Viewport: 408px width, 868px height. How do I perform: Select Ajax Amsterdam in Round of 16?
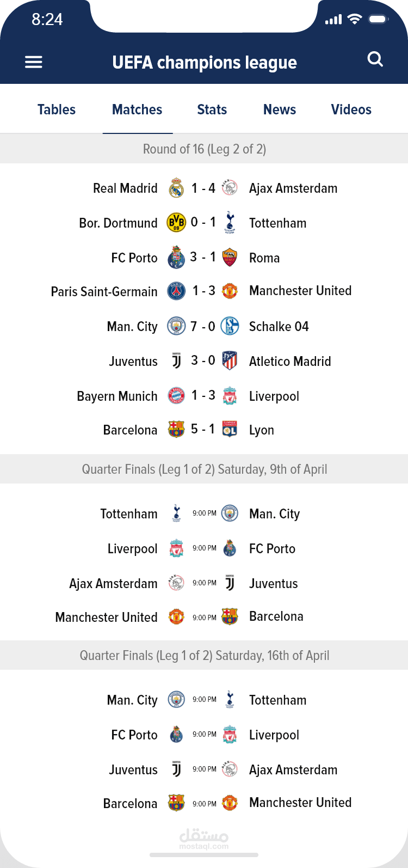click(x=293, y=188)
